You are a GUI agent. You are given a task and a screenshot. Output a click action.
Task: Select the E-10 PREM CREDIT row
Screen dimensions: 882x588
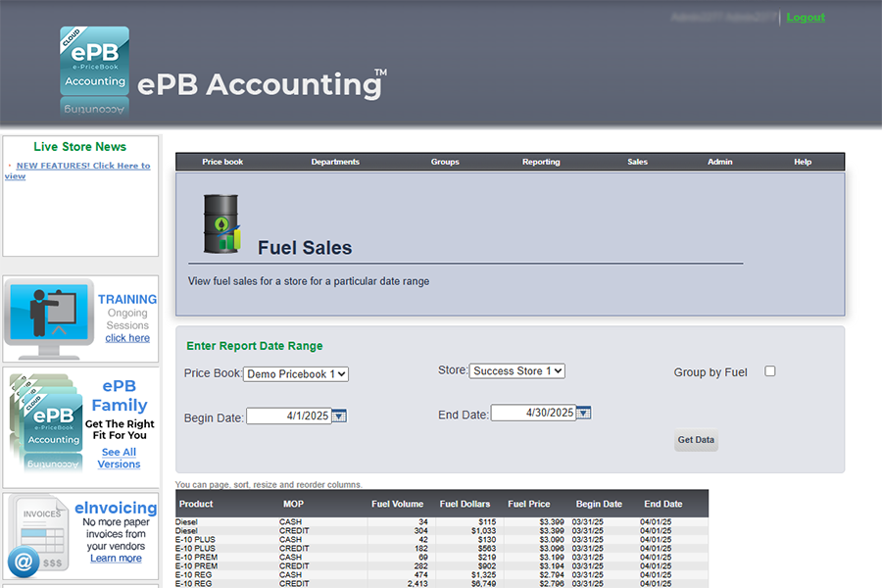tap(442, 566)
